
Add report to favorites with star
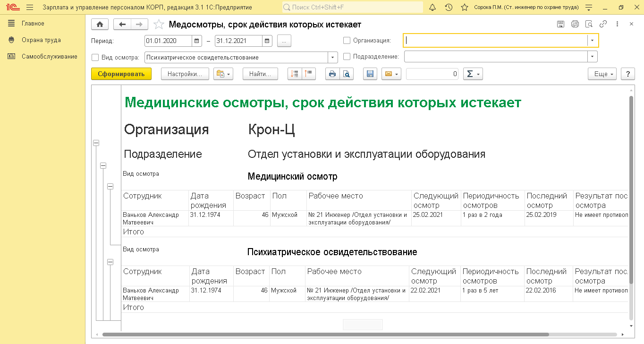coord(159,25)
